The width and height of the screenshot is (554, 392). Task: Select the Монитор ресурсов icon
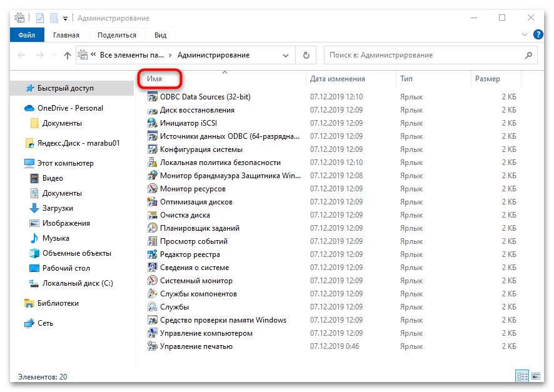[x=152, y=189]
